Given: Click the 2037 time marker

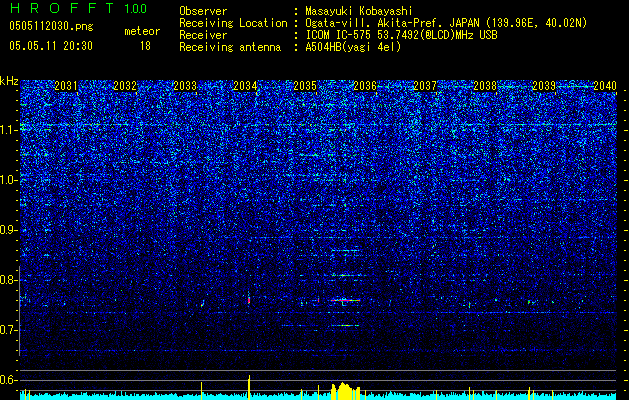Looking at the screenshot, I should [425, 86].
